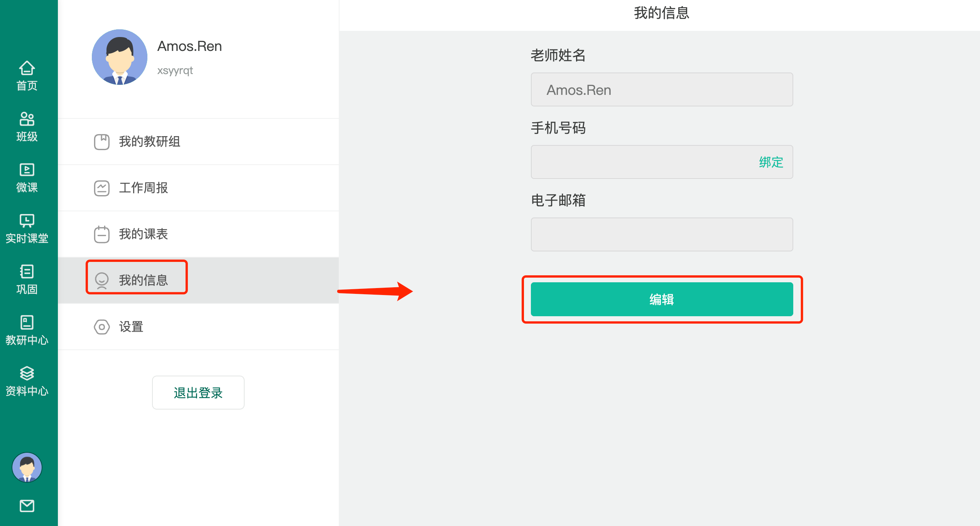980x526 pixels.
Task: Open 资料中心 resource center icon
Action: tap(27, 373)
